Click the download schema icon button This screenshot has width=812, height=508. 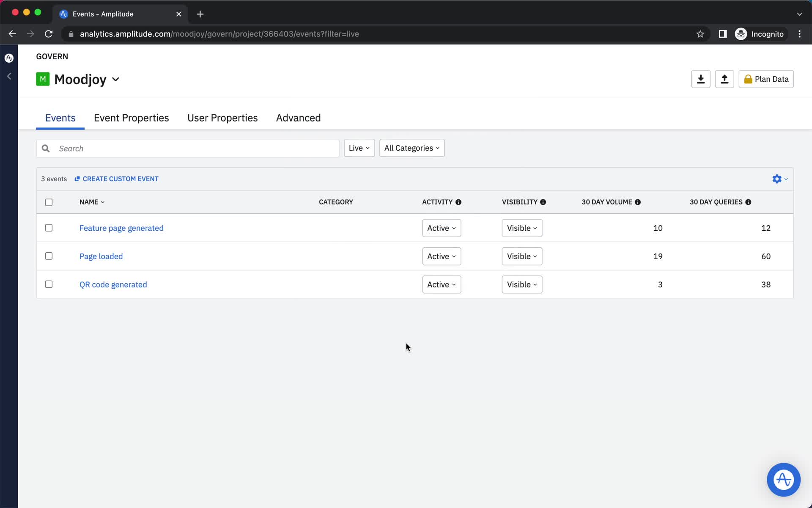[701, 79]
